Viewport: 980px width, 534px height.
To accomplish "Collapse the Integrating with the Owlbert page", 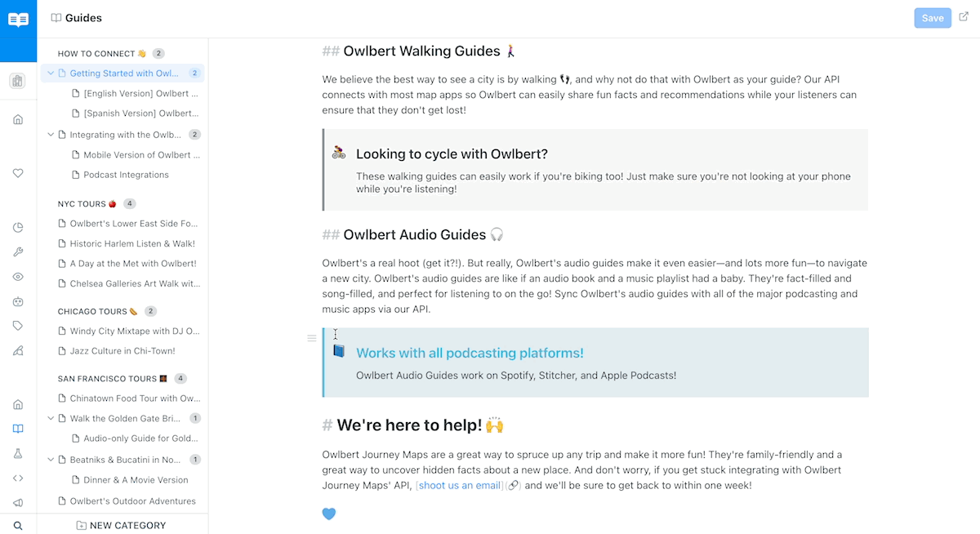I will tap(51, 135).
